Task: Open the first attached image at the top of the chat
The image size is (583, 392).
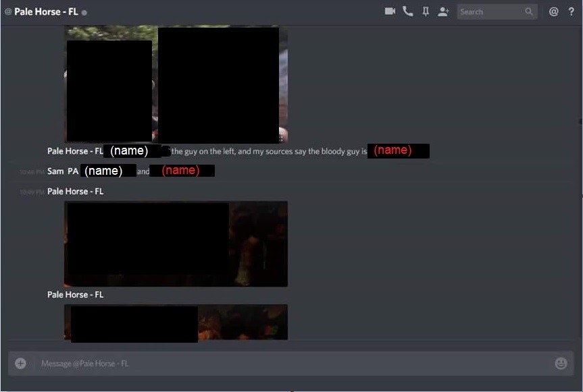Action: coord(176,84)
